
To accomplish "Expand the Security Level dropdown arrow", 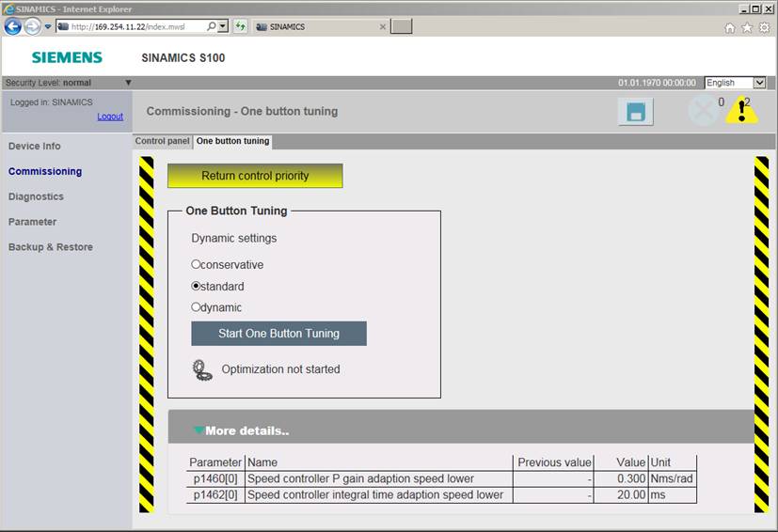I will 128,83.
